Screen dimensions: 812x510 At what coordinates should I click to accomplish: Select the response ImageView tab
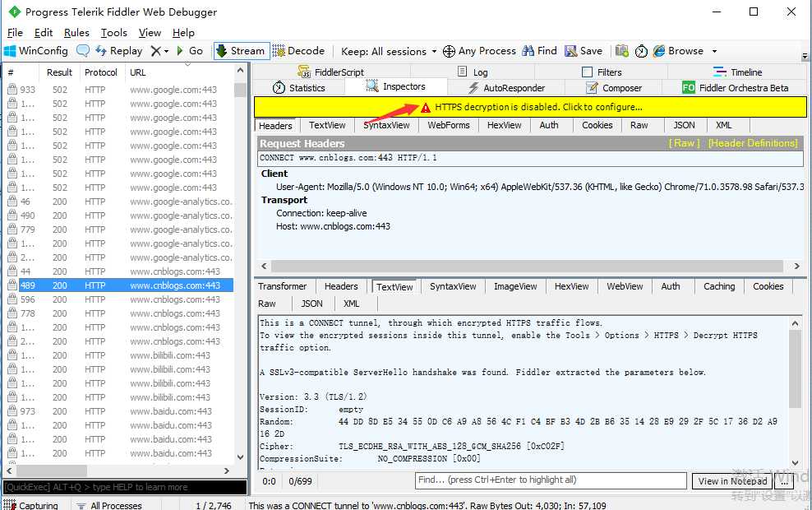tap(515, 286)
